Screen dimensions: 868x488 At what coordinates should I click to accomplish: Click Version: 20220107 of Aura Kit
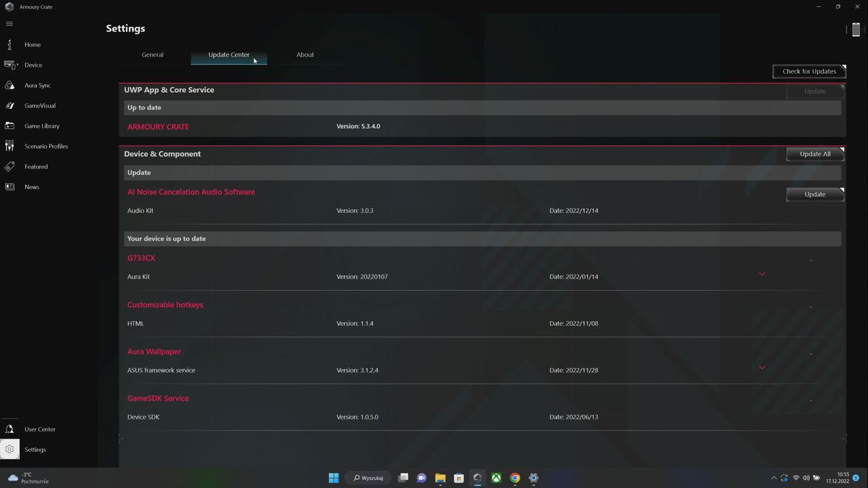click(x=362, y=277)
